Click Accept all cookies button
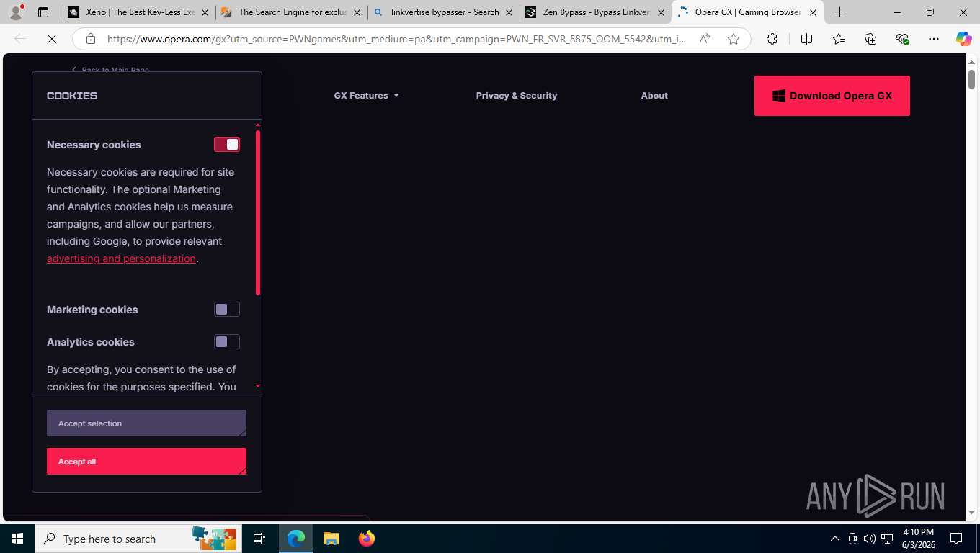The height and width of the screenshot is (553, 980). (146, 462)
